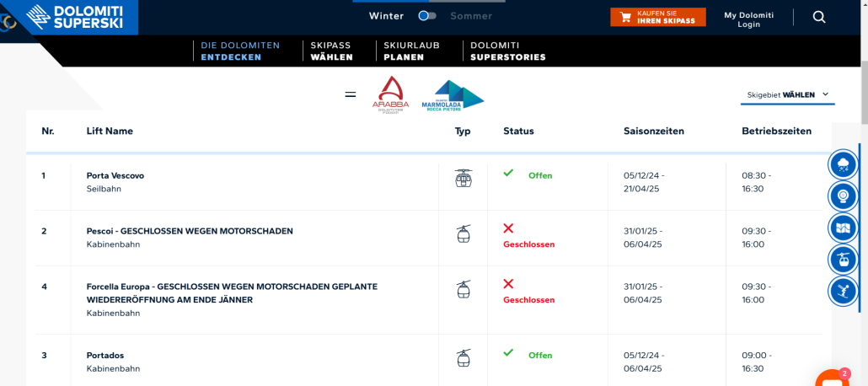Click the My Dolomiti Login link
Viewport: 868px width, 386px height.
point(748,19)
